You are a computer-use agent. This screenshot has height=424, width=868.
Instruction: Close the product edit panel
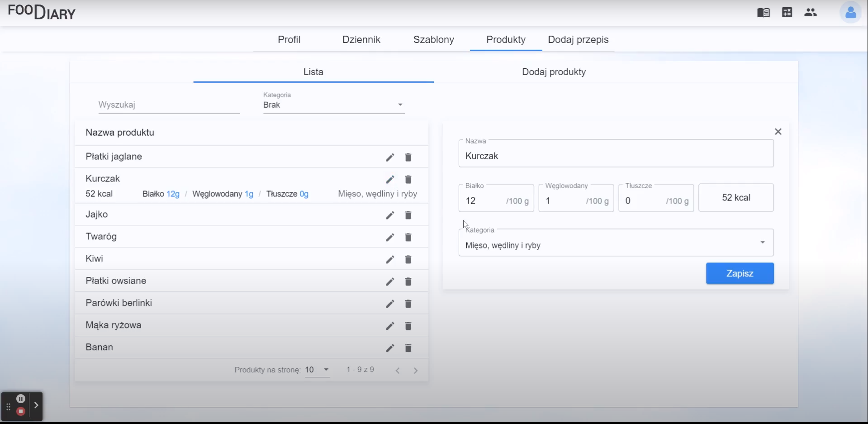pos(778,132)
